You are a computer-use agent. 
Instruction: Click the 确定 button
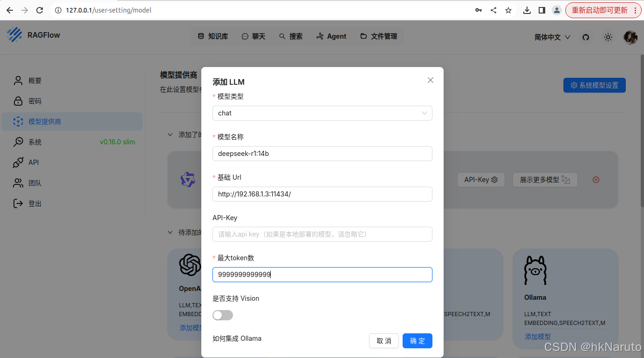click(418, 341)
